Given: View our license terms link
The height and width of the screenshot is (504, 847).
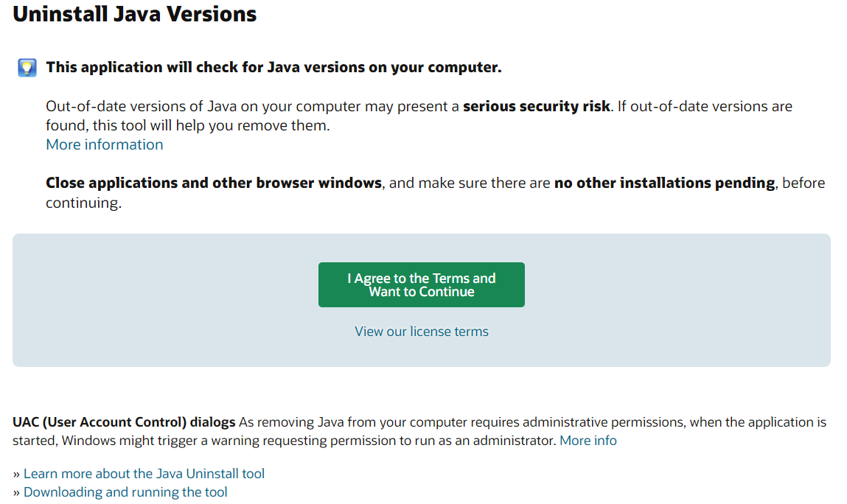Looking at the screenshot, I should (x=422, y=331).
